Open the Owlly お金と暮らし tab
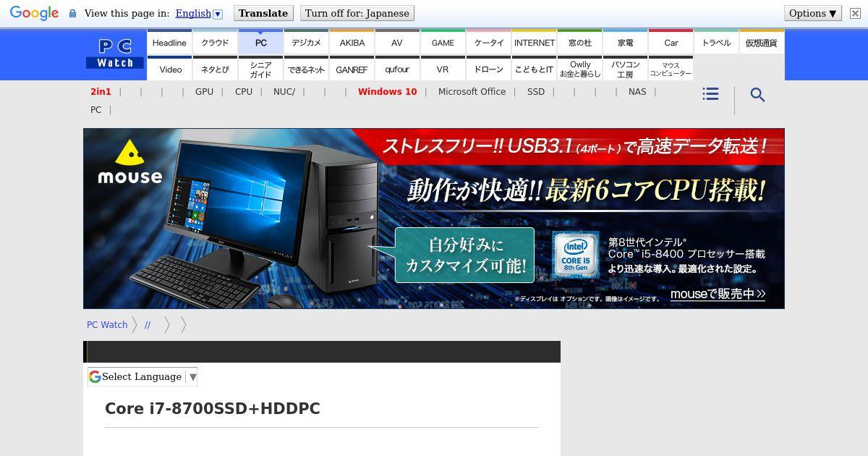Viewport: 868px width, 456px height. tap(579, 69)
